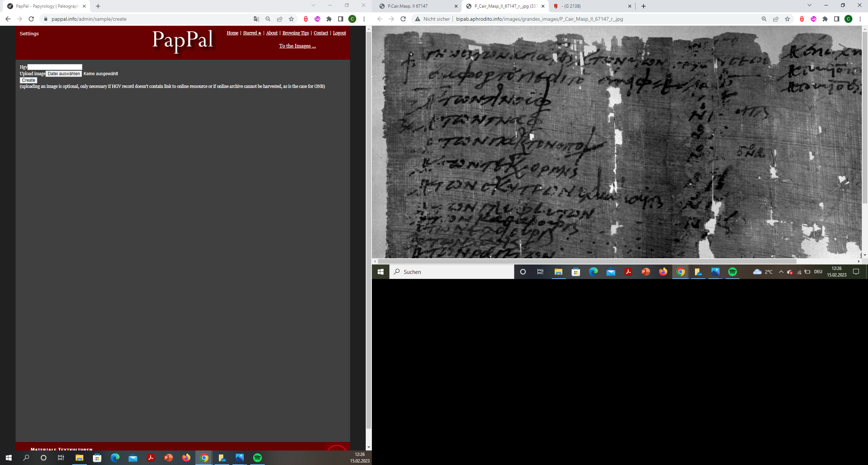Viewport: 868px width, 465px height.
Task: Open Chrome menu in right browser
Action: [860, 19]
